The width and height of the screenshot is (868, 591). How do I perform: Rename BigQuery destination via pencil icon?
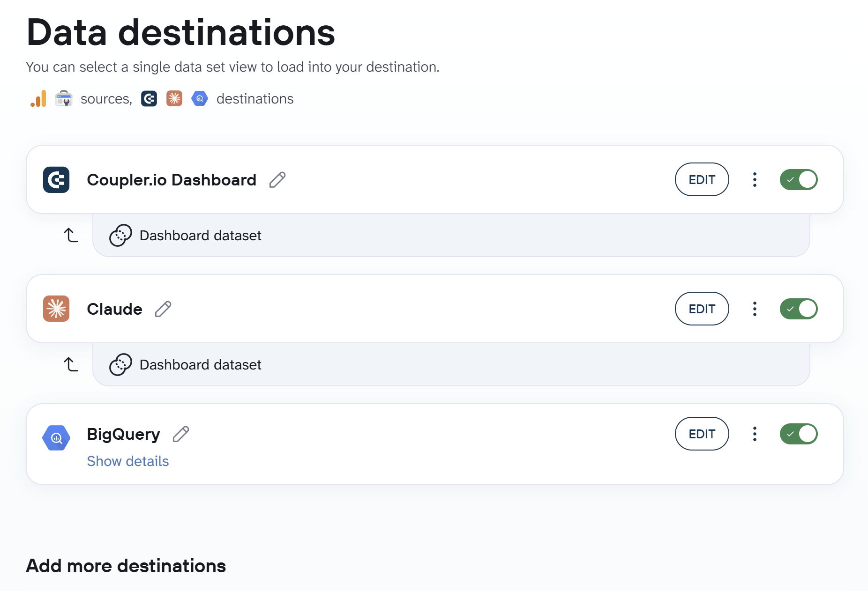pos(181,434)
